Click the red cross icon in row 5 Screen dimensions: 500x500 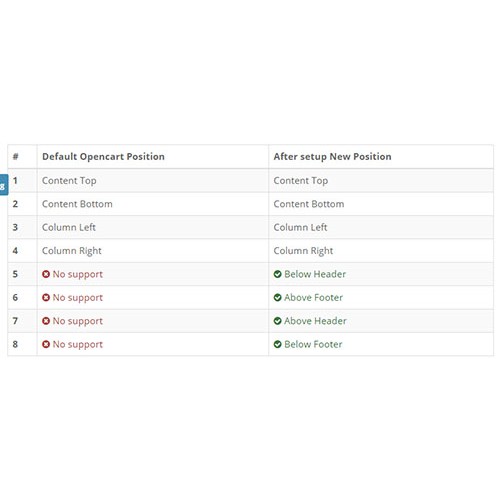[x=46, y=274]
